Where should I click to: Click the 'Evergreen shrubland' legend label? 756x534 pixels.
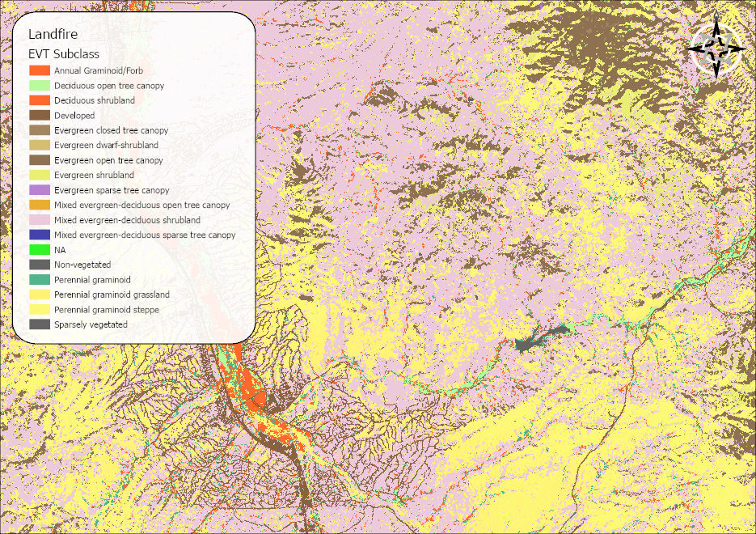(94, 175)
